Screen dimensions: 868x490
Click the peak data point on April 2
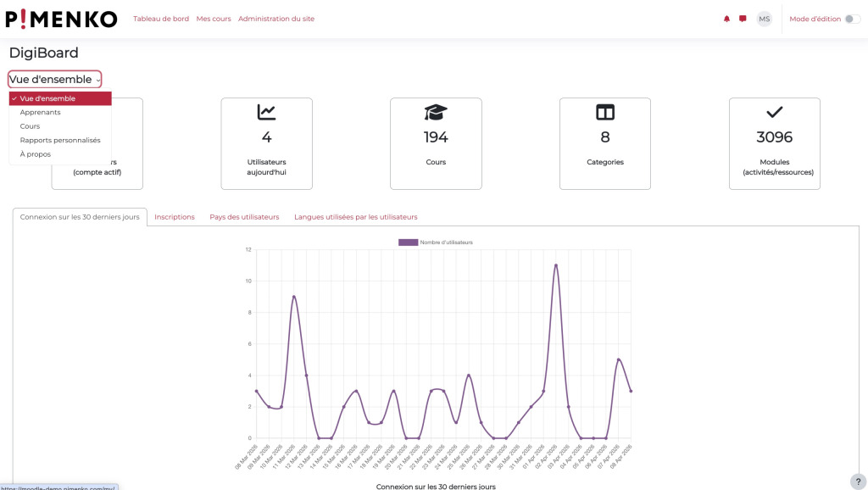click(x=557, y=264)
